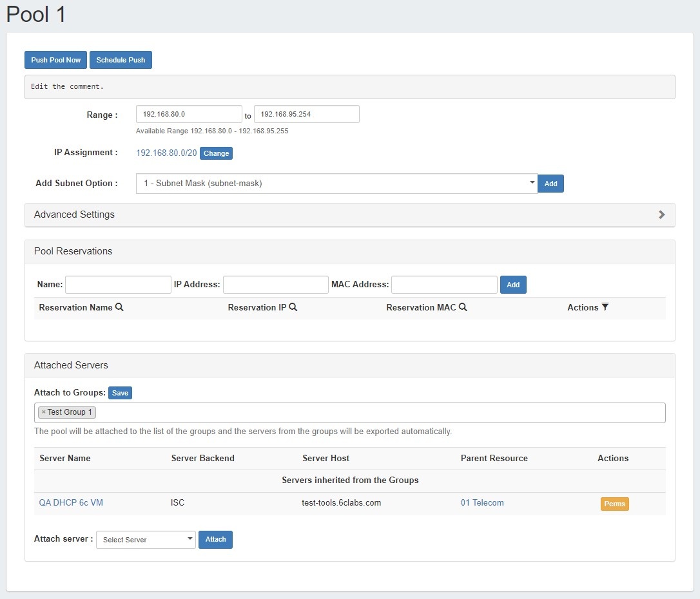Open the QA DHCP 6c VM link
700x599 pixels.
click(x=71, y=503)
